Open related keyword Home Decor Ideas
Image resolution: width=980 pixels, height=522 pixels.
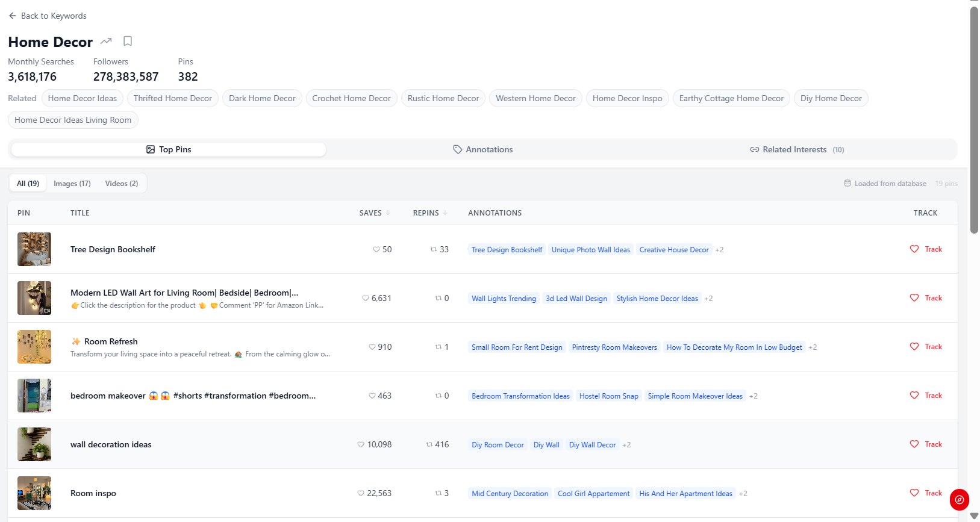click(x=83, y=99)
